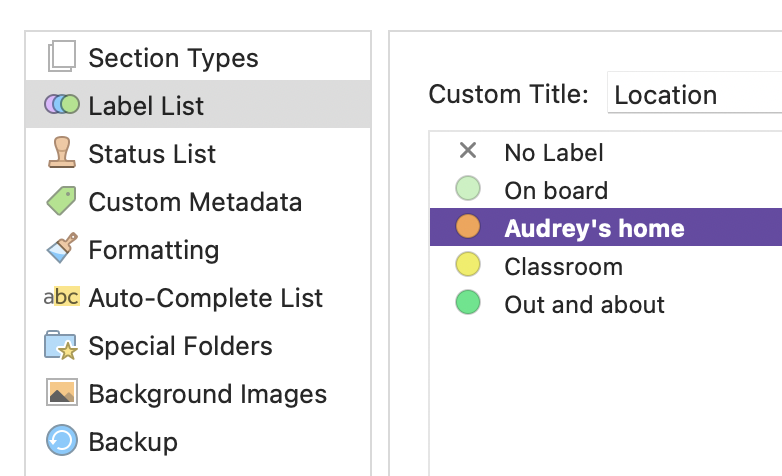Click the Section Types stacked pages icon
The image size is (782, 476).
(x=62, y=56)
